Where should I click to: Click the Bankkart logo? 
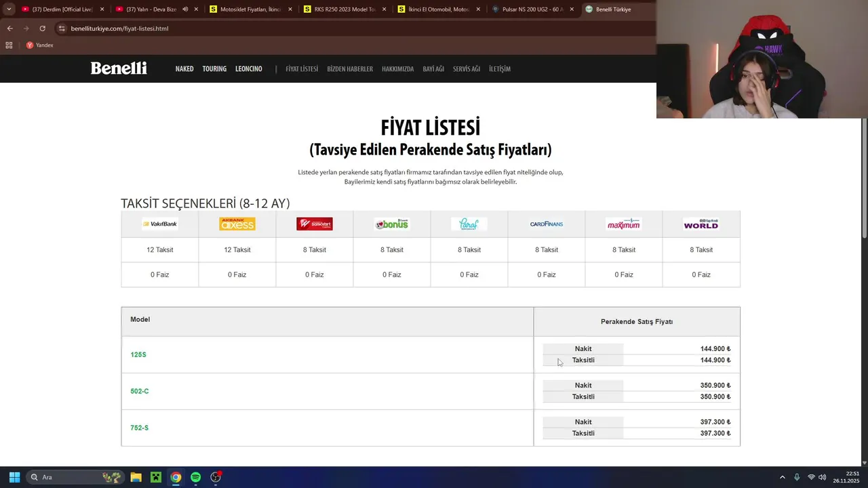315,224
